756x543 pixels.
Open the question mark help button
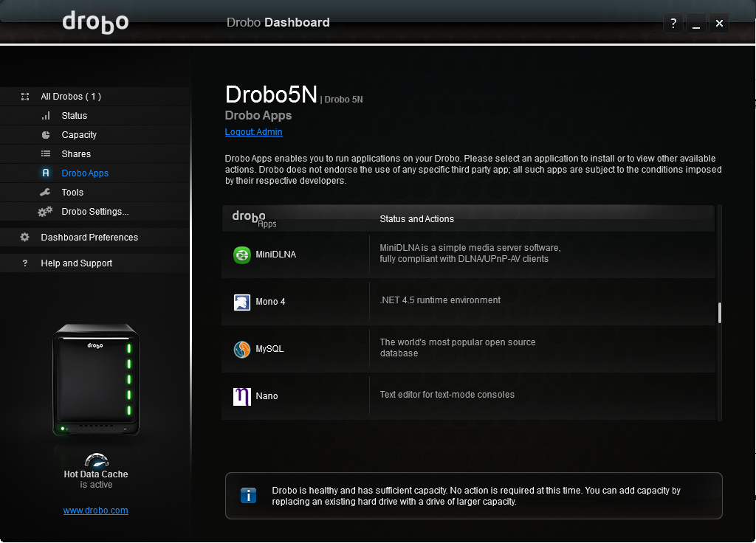673,24
